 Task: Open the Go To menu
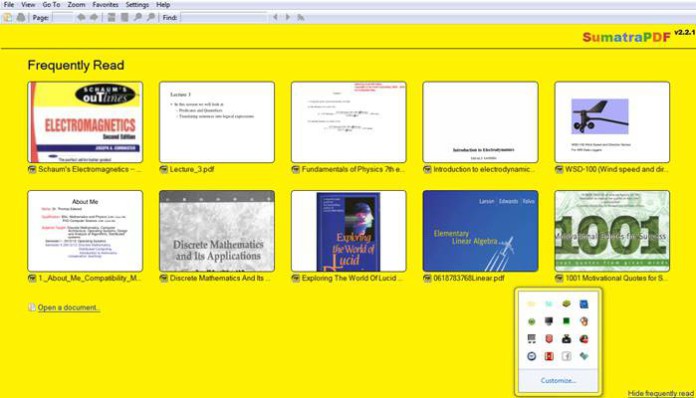click(x=51, y=4)
